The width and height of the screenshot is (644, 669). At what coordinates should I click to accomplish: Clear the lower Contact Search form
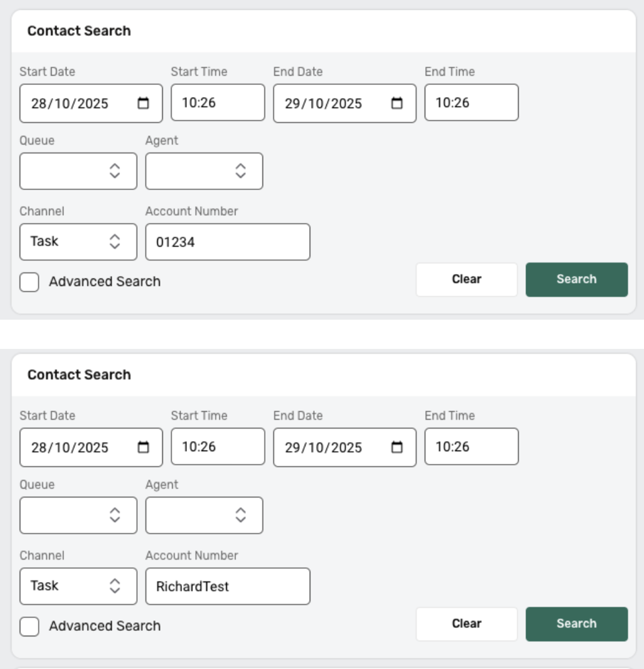click(x=467, y=624)
